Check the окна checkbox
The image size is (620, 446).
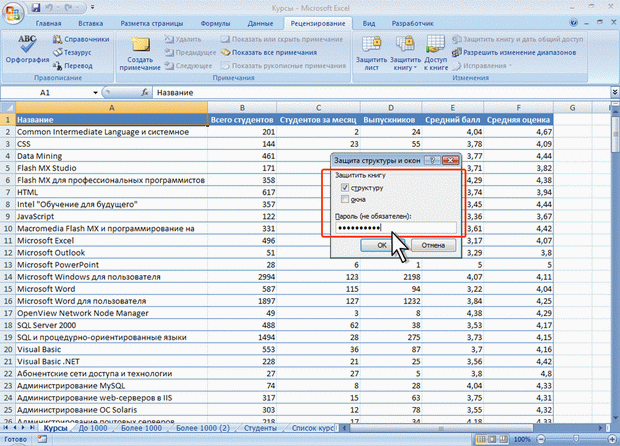[x=345, y=199]
